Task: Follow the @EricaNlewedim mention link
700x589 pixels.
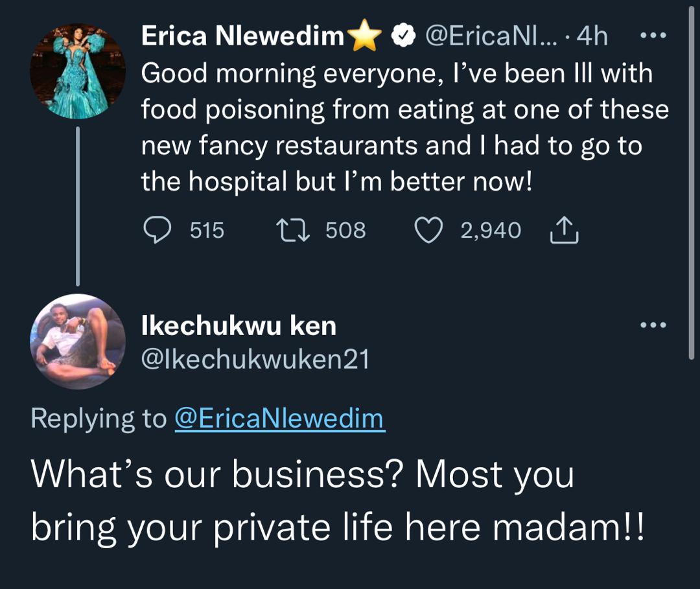Action: (280, 419)
